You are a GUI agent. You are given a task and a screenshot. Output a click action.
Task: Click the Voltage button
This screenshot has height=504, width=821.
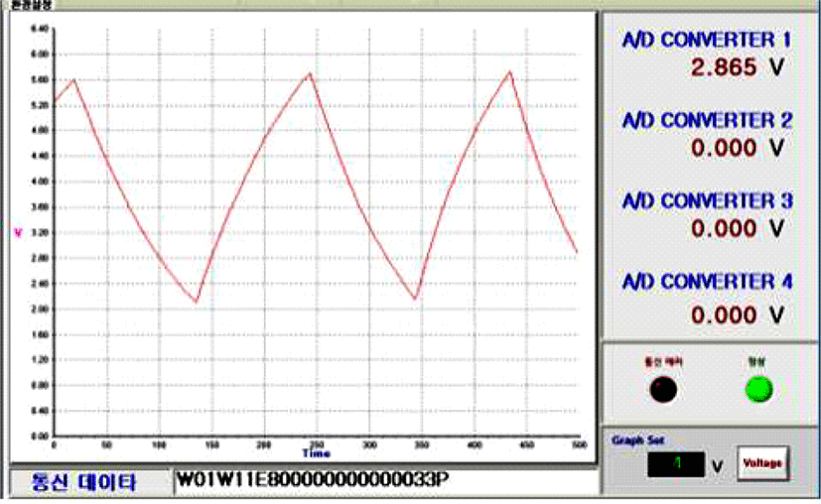tap(762, 463)
